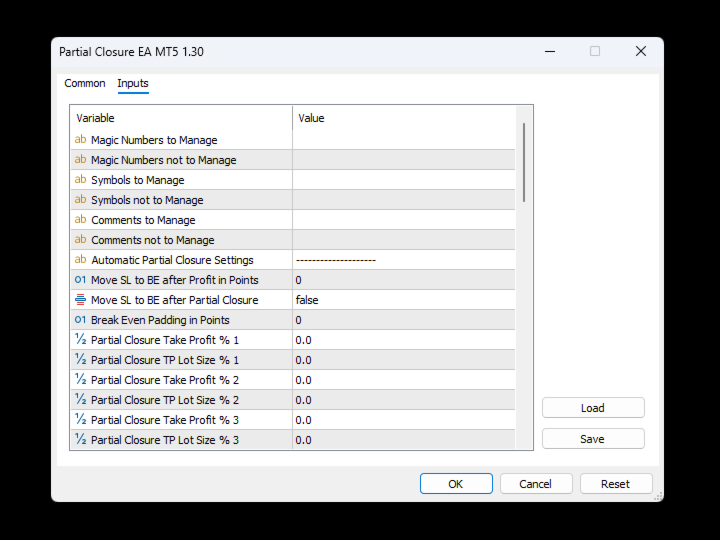The height and width of the screenshot is (540, 720).
Task: Edit the Magic Numbers to Manage value field
Action: 404,140
